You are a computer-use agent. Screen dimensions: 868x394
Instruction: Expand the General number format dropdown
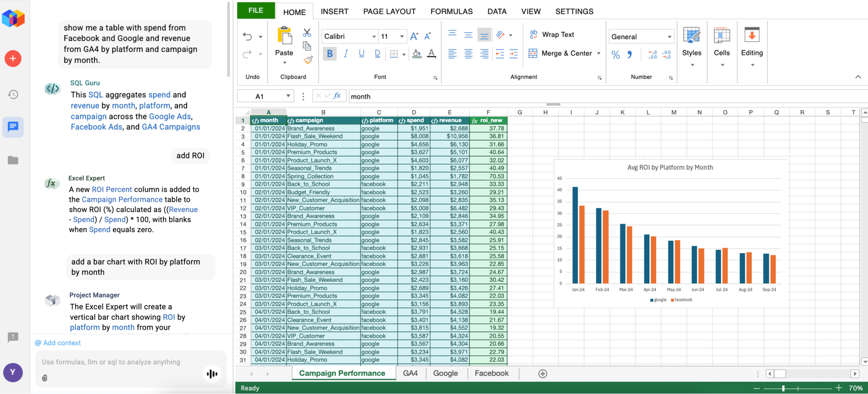click(x=669, y=37)
